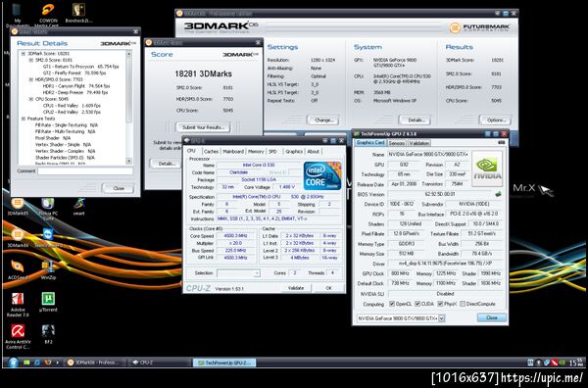Open the GPU selection dropdown in GPU-Z
This screenshot has height=388, width=588.
tap(442, 318)
